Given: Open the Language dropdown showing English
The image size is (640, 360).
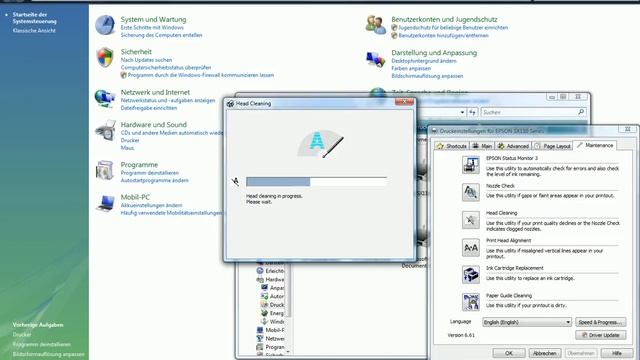Looking at the screenshot, I should point(527,322).
